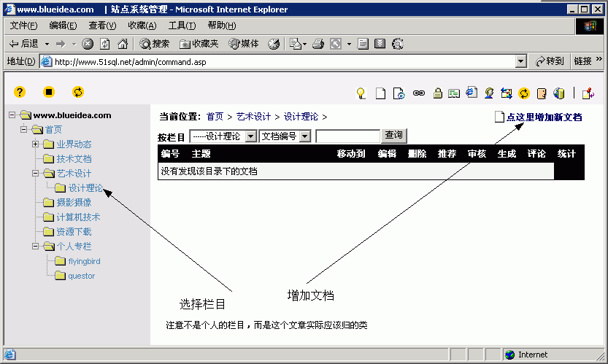Click the user head icon

489,93
